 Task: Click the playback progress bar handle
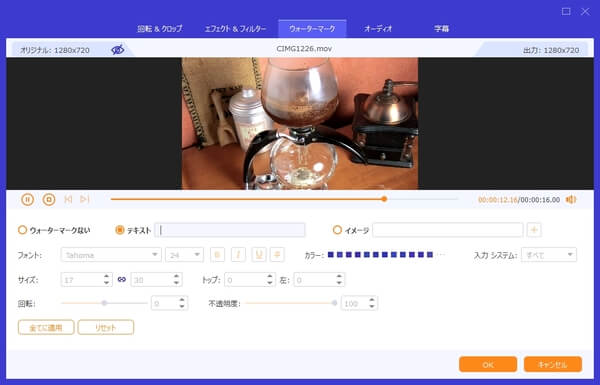[384, 199]
